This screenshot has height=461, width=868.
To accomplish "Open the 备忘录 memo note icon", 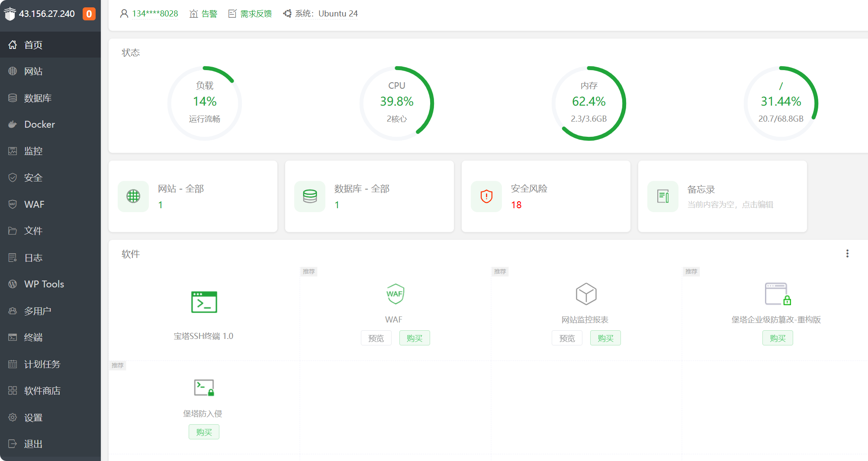I will (x=663, y=197).
